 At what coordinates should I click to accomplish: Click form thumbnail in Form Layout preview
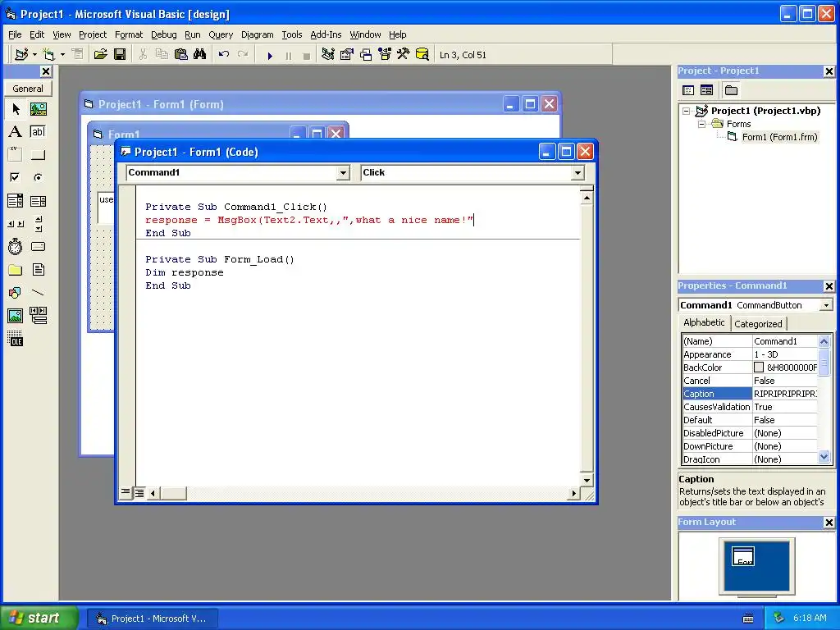pos(743,556)
